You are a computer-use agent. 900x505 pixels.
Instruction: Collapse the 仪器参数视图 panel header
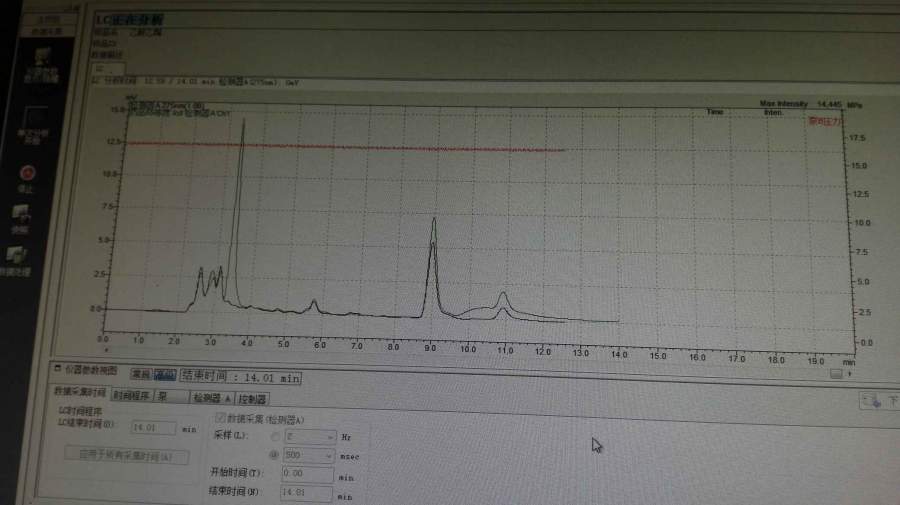pos(57,368)
